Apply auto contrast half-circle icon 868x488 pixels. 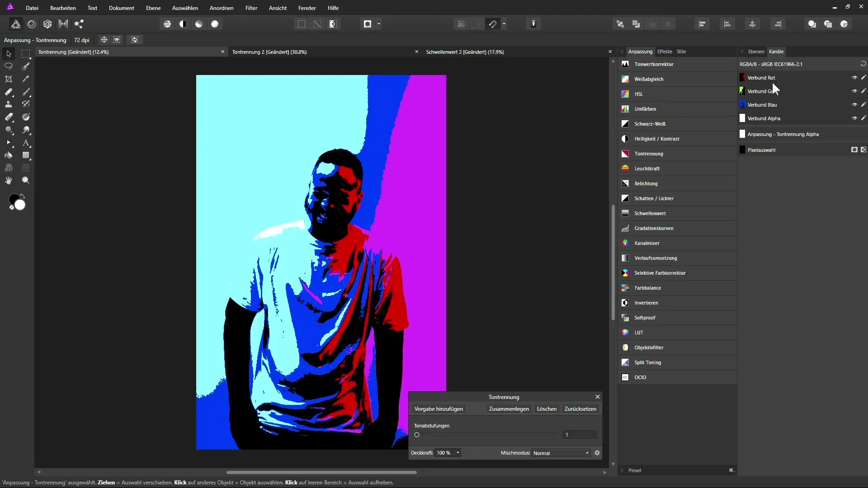click(183, 24)
